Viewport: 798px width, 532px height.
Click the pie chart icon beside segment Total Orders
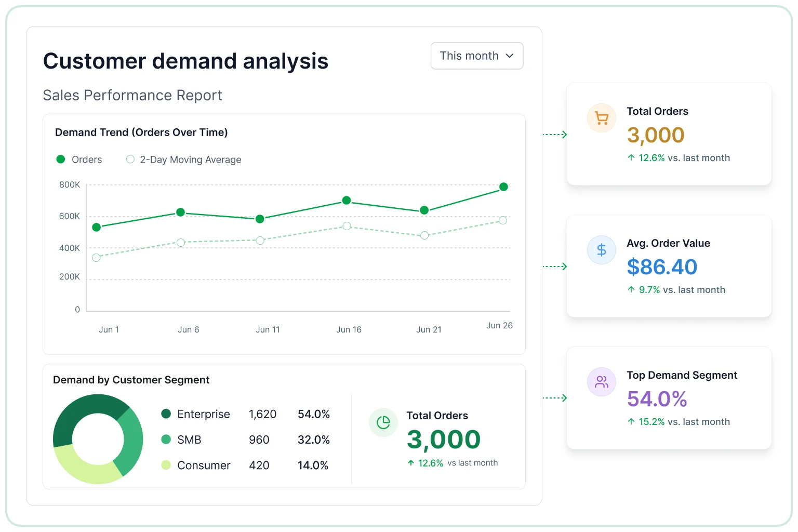[x=383, y=422]
